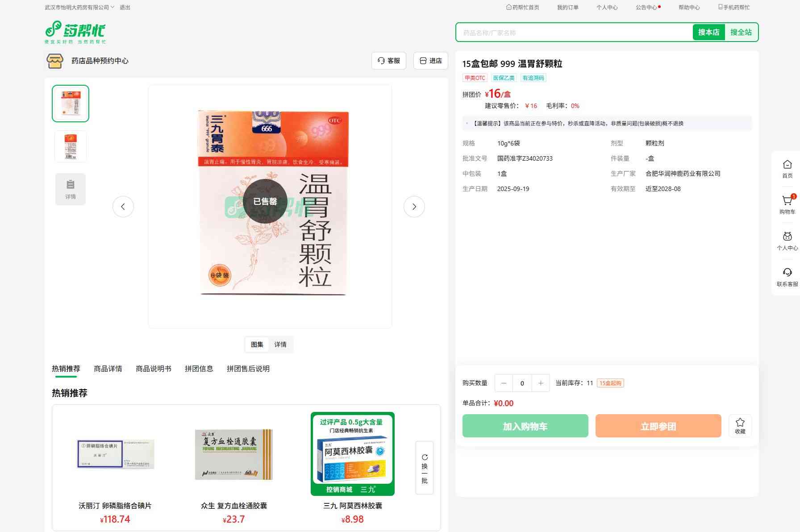The image size is (800, 532).
Task: Show next product image with right arrow
Action: click(414, 207)
